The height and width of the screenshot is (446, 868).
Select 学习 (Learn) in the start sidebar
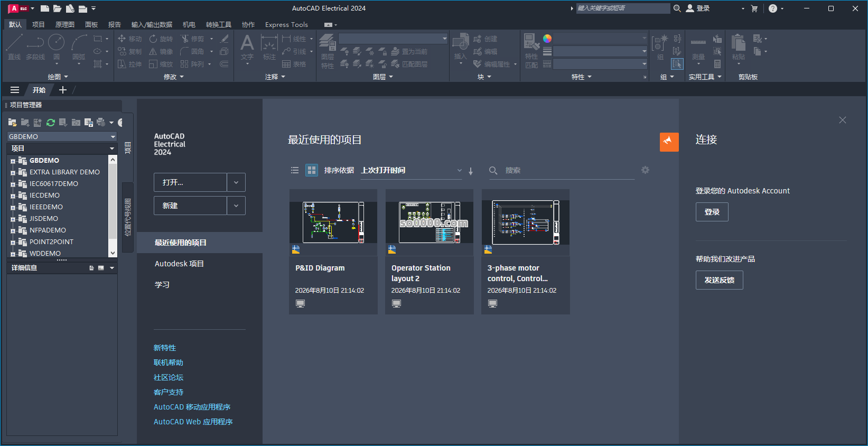coord(162,285)
